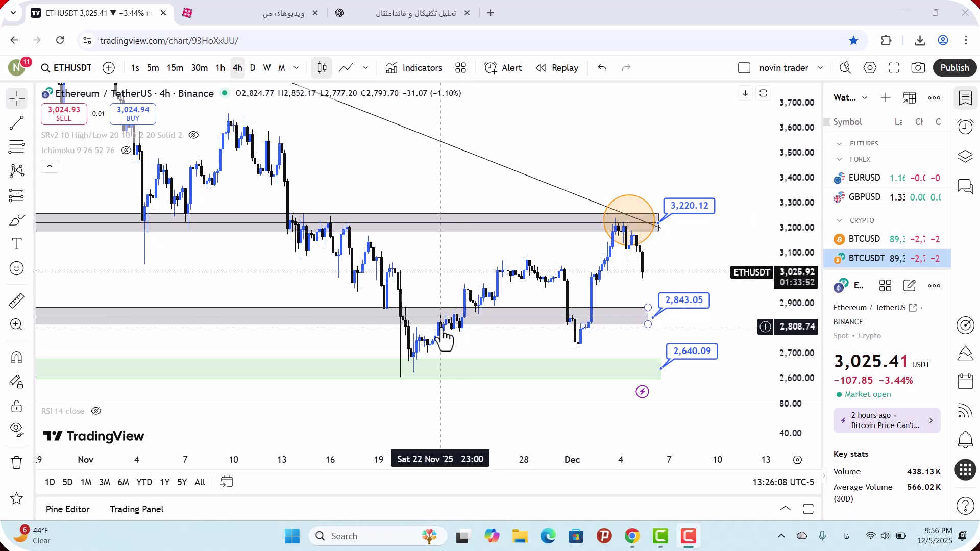Select the ruler measure tool
This screenshot has width=980, height=551.
(16, 300)
